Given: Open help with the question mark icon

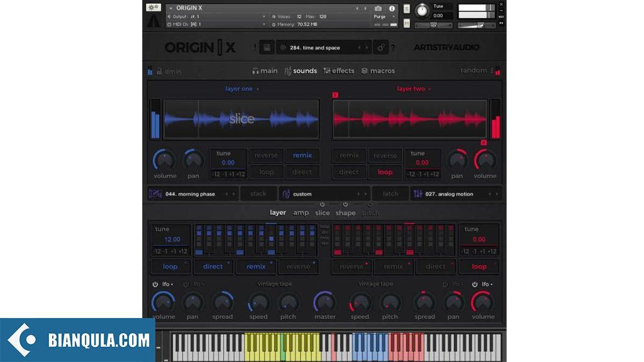Looking at the screenshot, I should click(x=393, y=48).
